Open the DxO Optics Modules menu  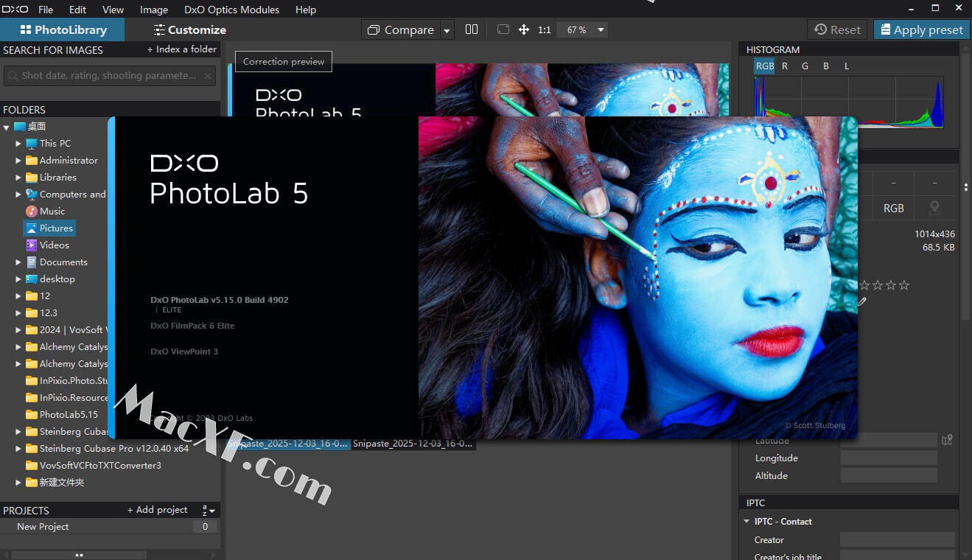(x=231, y=10)
